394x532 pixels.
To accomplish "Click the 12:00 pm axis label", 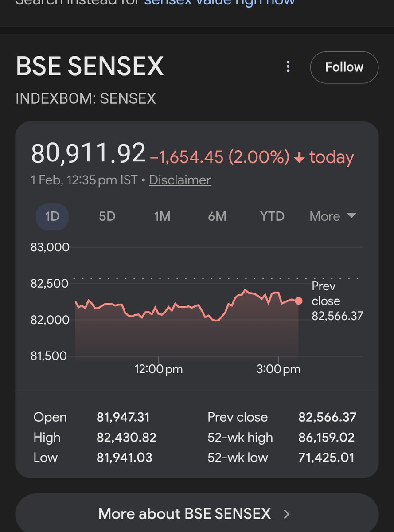I will (159, 369).
